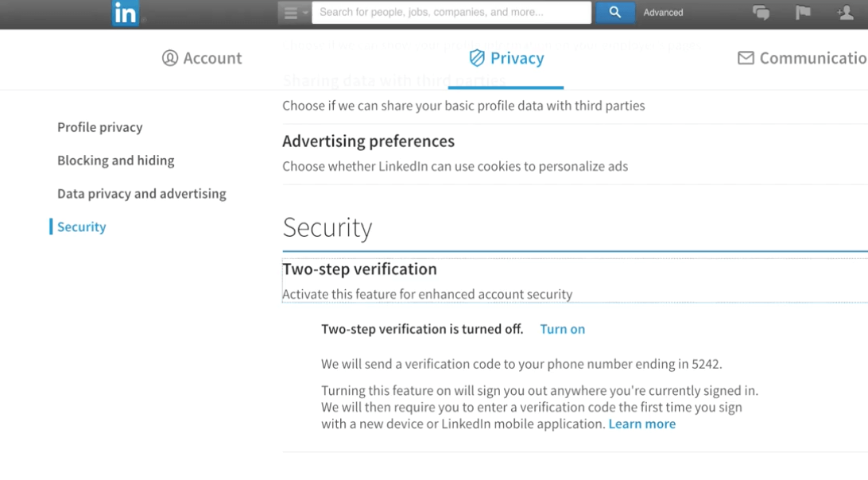Viewport: 868px width, 480px height.
Task: Click the Advanced search link
Action: 663,12
